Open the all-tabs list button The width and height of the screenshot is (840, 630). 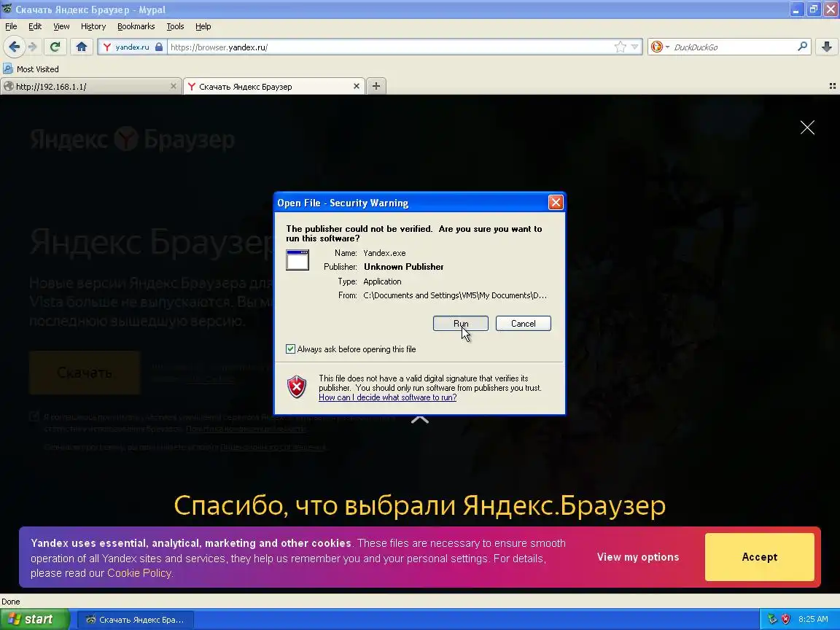(833, 86)
